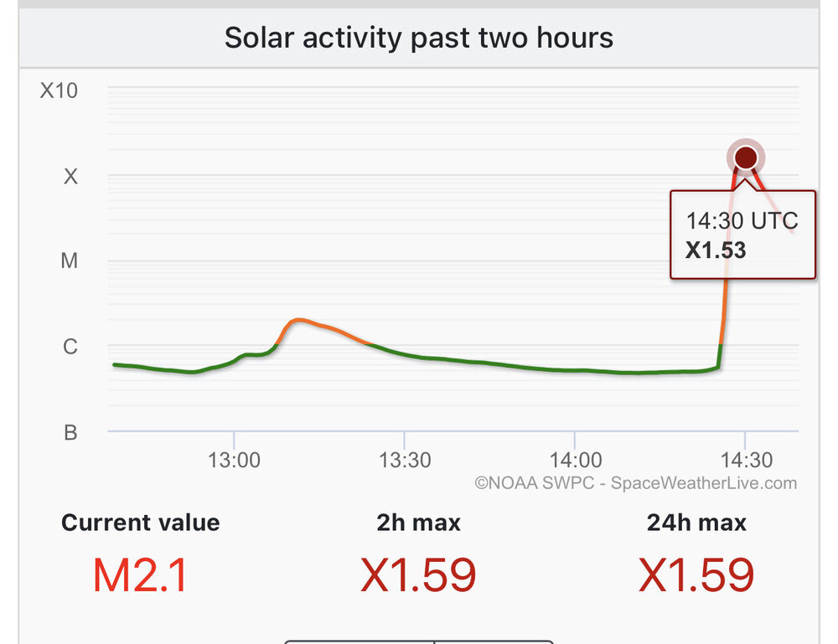Screen dimensions: 838x644
Task: Click the B flare class axis label
Action: 70,432
